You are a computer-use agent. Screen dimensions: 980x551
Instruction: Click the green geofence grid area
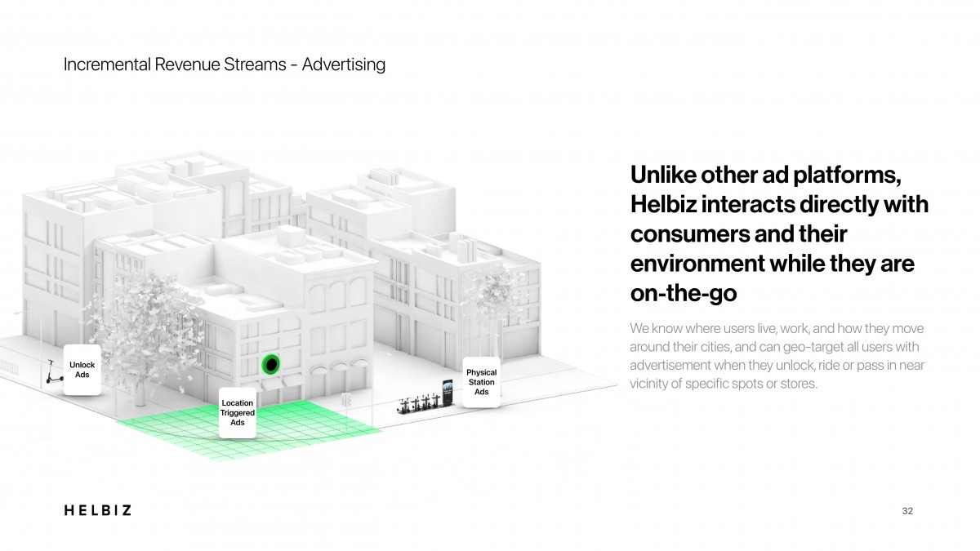point(310,424)
